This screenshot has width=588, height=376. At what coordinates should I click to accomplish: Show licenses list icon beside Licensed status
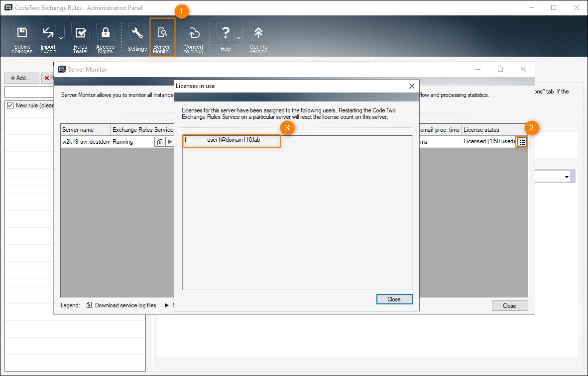coord(522,142)
